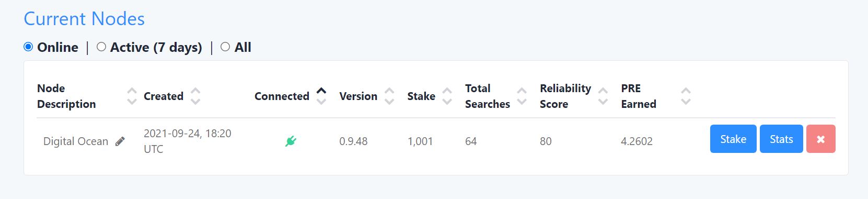This screenshot has width=868, height=199.
Task: Click the Digital Ocean node name
Action: pyautogui.click(x=76, y=141)
